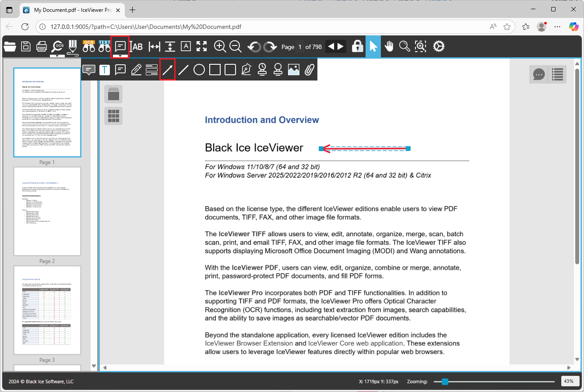Screen dimensions: 584x392
Task: Open a new browser tab
Action: 133,10
